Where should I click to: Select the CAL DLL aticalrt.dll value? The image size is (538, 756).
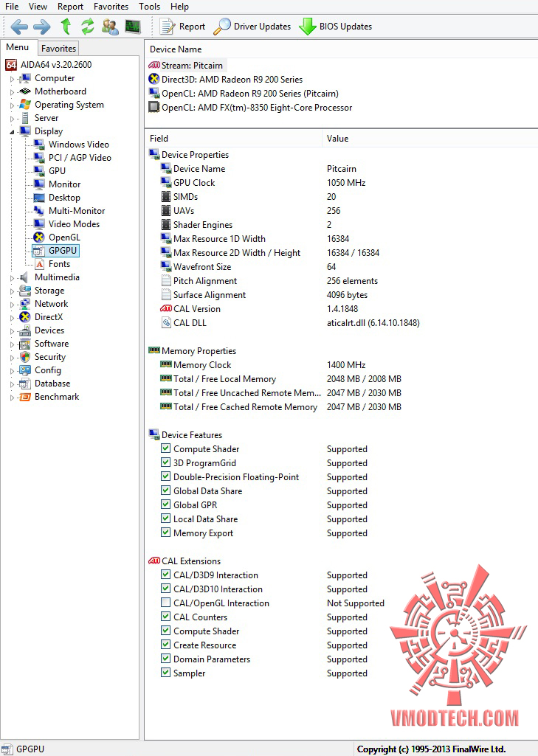pos(373,322)
